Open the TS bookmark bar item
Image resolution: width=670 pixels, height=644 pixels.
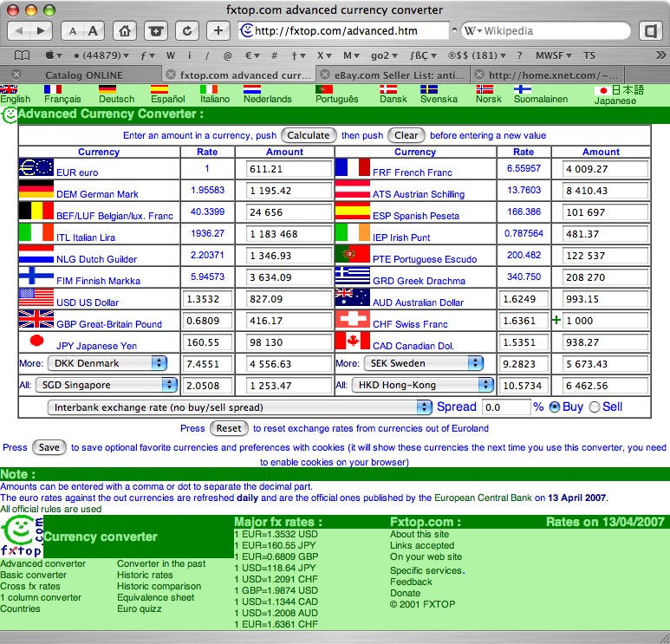point(589,55)
